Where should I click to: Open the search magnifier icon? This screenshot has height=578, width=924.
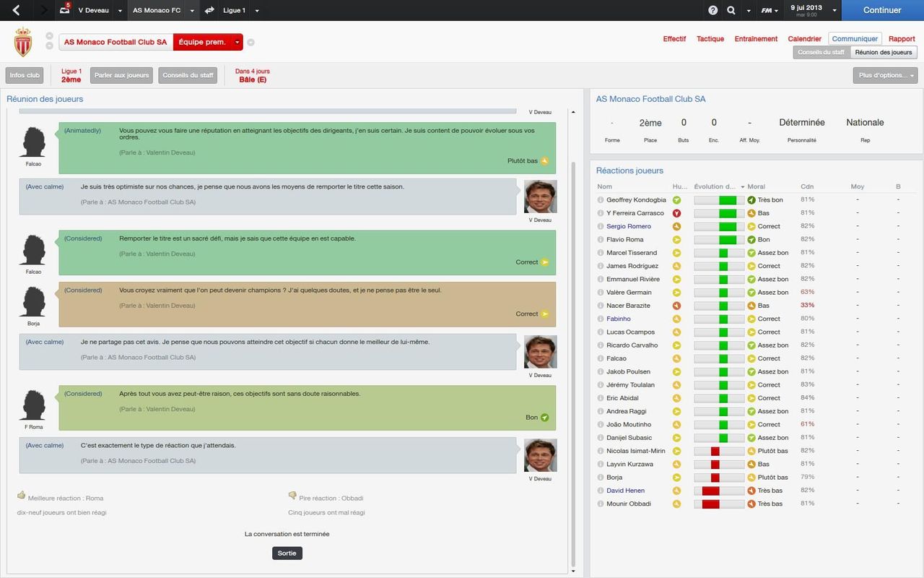[731, 10]
